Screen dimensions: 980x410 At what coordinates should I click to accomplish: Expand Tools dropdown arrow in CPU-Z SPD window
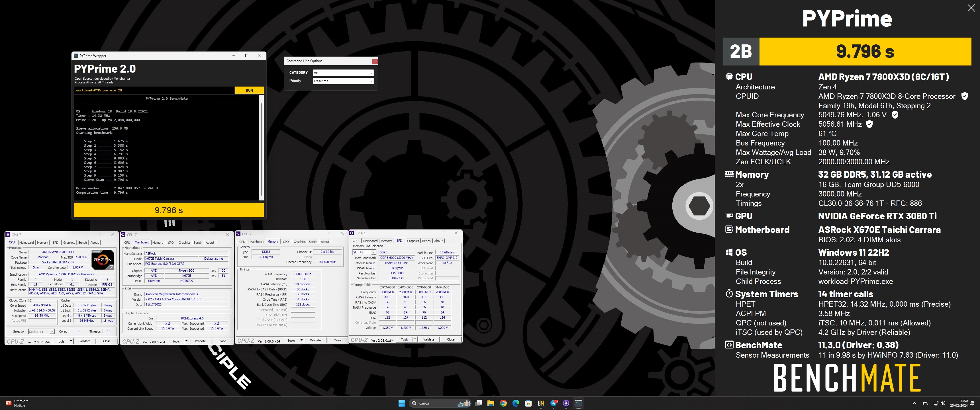[415, 339]
